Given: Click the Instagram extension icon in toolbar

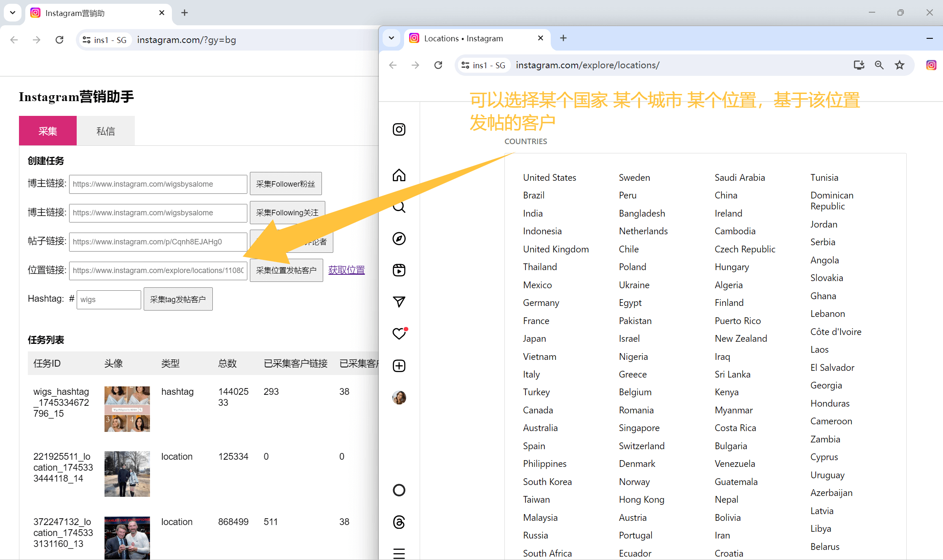Looking at the screenshot, I should tap(931, 65).
